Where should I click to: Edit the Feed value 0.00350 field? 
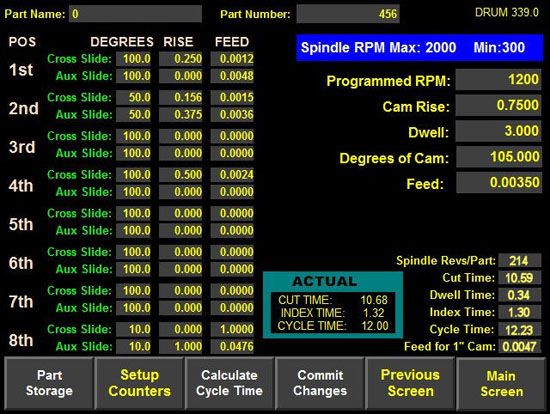[x=498, y=183]
